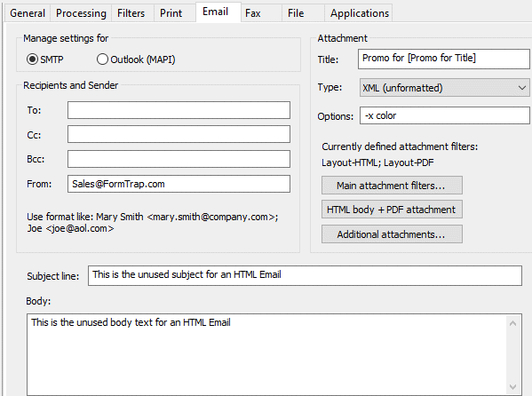Image resolution: width=532 pixels, height=396 pixels.
Task: Expand the Type dropdown arrow
Action: click(x=522, y=88)
